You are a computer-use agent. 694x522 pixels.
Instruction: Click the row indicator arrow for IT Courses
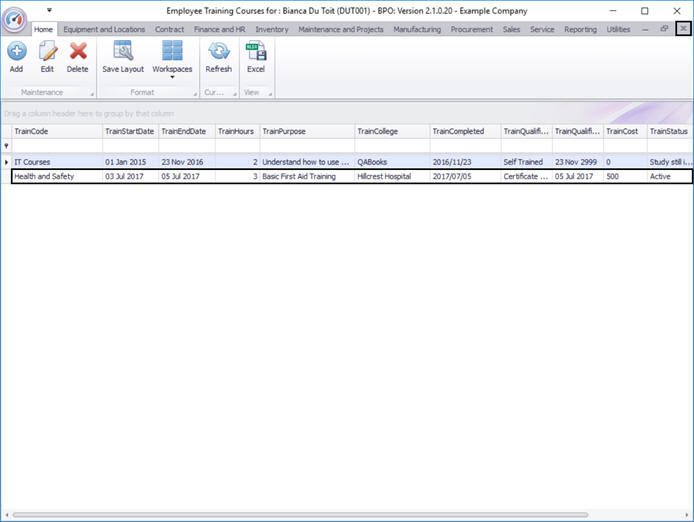click(x=6, y=162)
